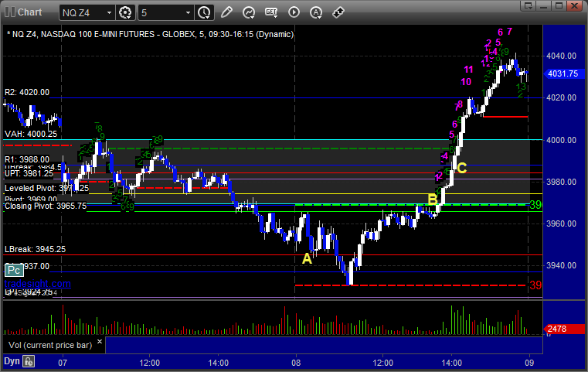Select the pencil drawing tool
This screenshot has width=588, height=372.
pyautogui.click(x=226, y=12)
